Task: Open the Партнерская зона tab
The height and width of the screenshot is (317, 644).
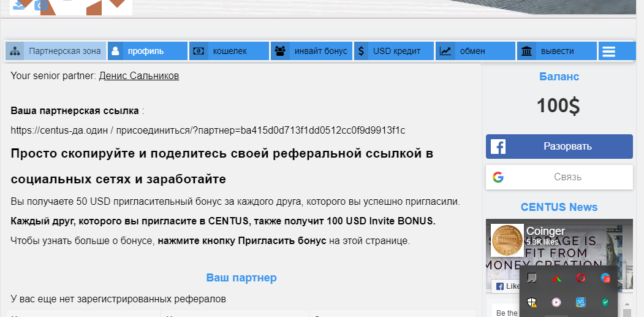Action: [56, 51]
